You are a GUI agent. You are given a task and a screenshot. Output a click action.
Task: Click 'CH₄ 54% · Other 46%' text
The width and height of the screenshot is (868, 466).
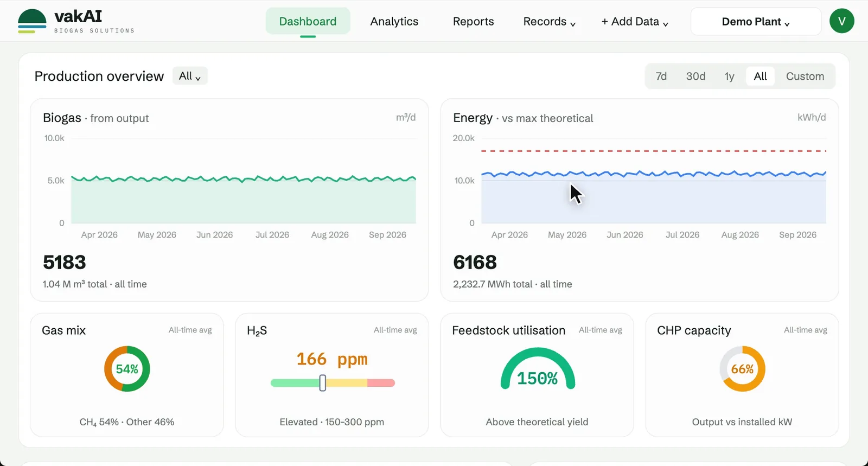(x=127, y=422)
